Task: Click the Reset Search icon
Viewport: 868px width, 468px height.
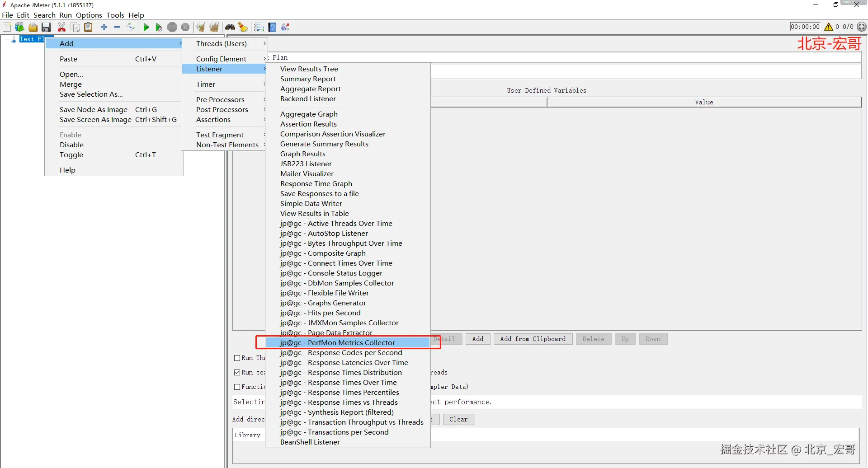Action: (x=243, y=27)
